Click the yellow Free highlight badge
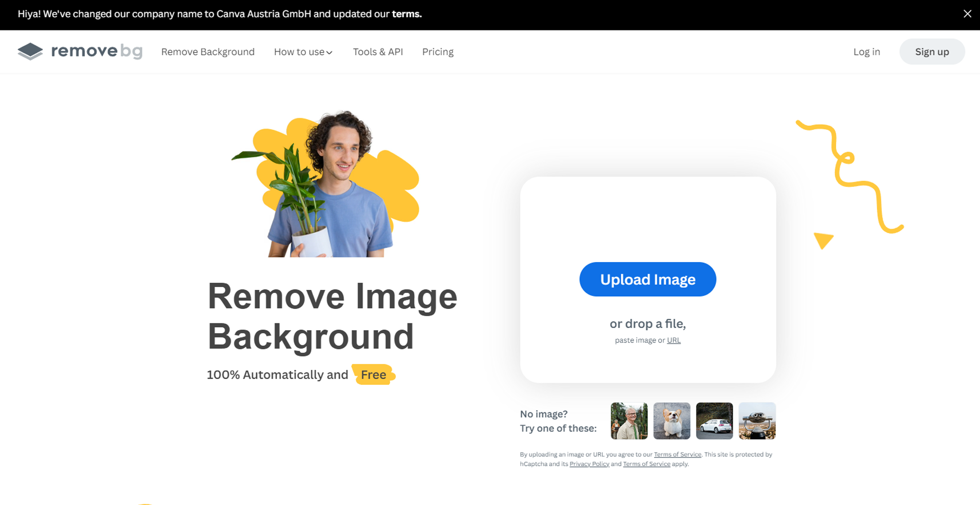The image size is (980, 505). coord(373,374)
